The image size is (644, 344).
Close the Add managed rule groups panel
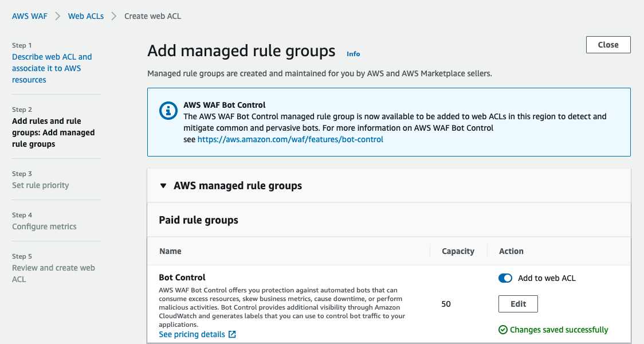608,44
